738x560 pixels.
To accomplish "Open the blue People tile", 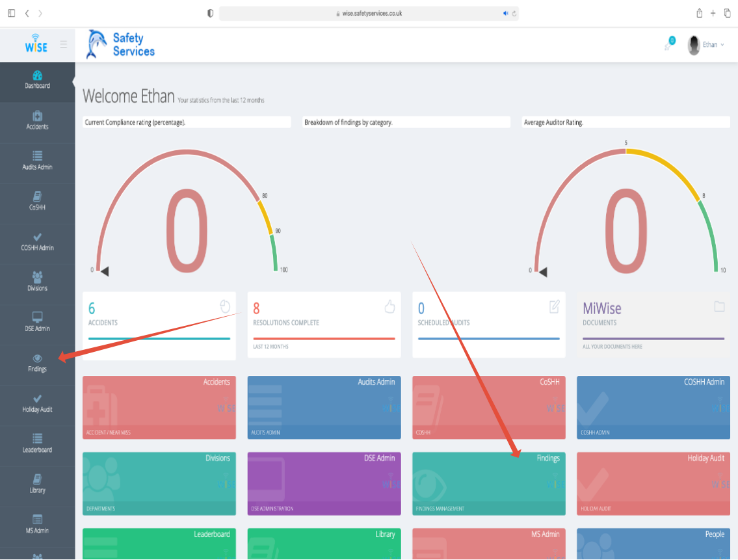I will click(653, 544).
